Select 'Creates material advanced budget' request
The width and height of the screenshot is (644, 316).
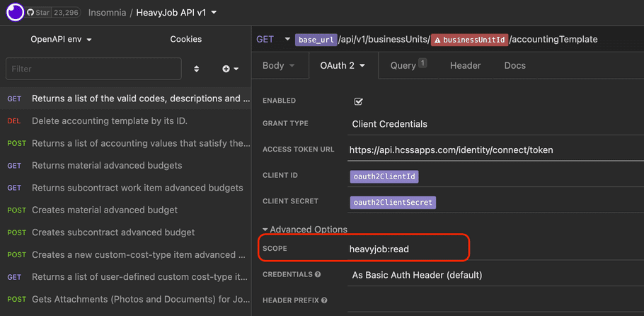click(x=126, y=210)
